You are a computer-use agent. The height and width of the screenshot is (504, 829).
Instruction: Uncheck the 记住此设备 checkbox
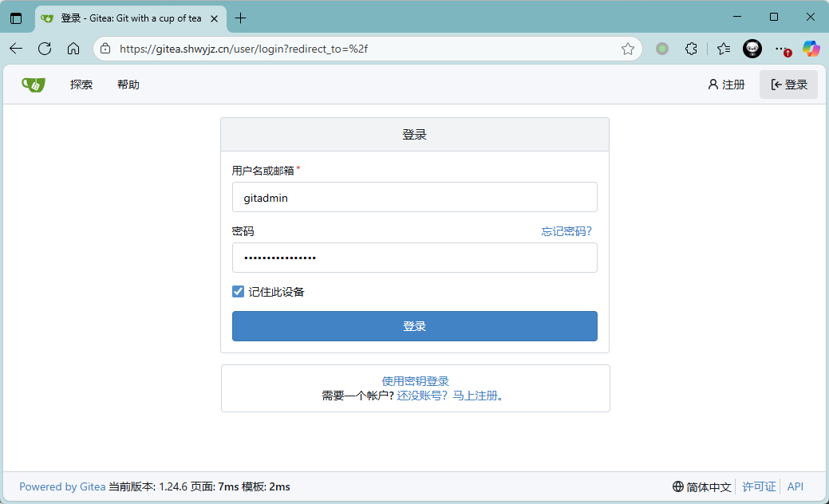click(x=238, y=292)
